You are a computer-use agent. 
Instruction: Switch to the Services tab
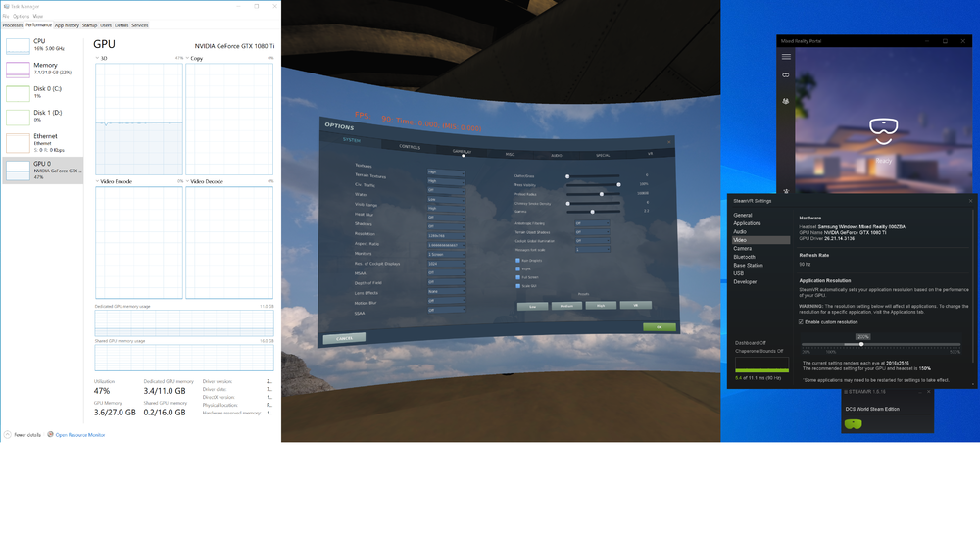[x=140, y=25]
